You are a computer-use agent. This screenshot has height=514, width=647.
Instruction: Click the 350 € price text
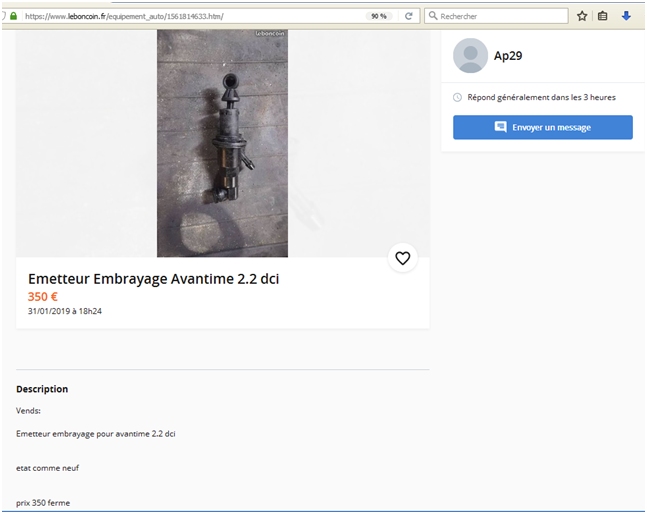click(x=43, y=297)
